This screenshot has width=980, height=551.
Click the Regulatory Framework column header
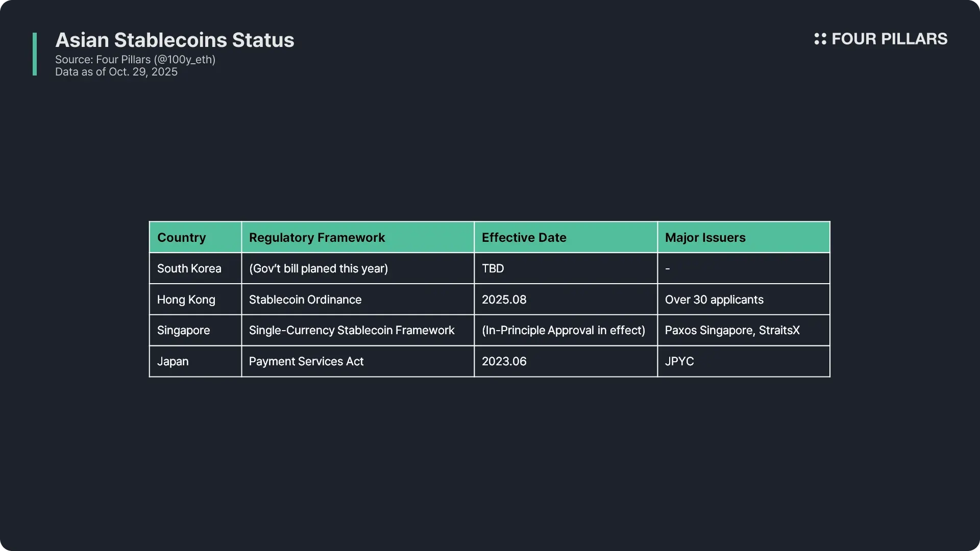click(317, 238)
